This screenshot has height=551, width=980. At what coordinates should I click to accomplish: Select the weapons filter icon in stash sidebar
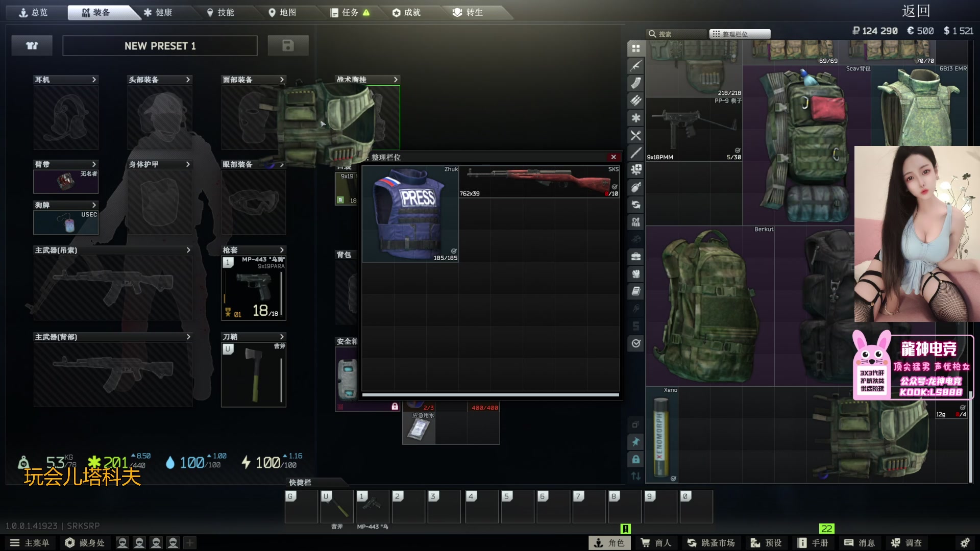(x=635, y=66)
